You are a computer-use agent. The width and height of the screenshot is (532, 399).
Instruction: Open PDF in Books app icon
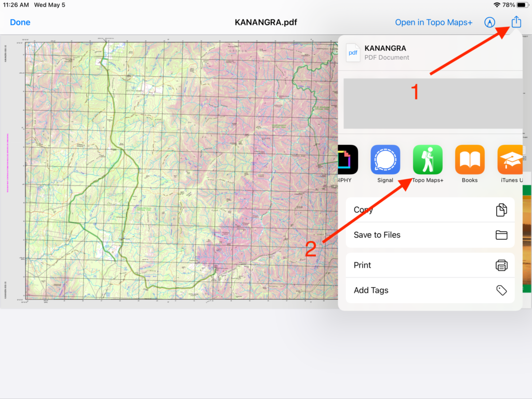click(x=470, y=159)
